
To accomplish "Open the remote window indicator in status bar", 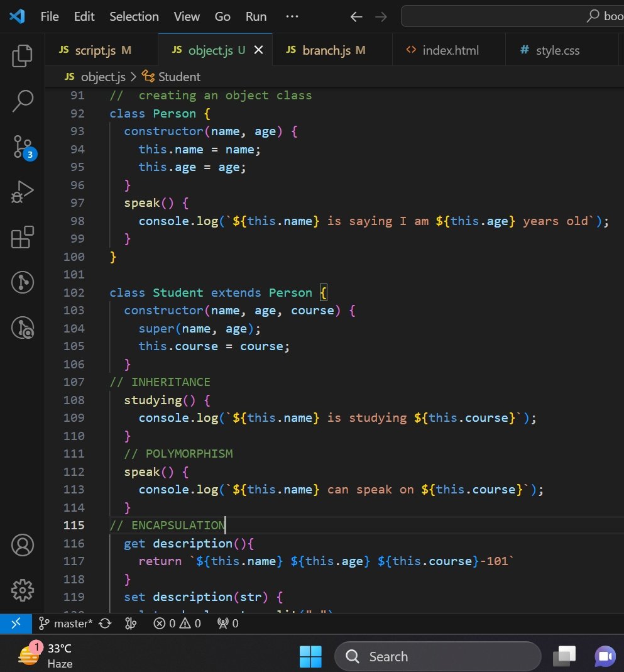I will pyautogui.click(x=16, y=623).
